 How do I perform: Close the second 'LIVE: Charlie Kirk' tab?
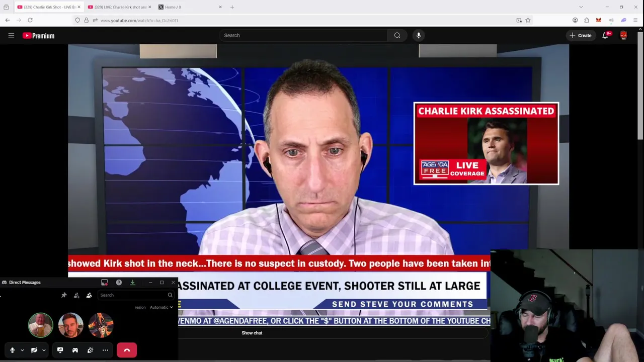(x=149, y=7)
